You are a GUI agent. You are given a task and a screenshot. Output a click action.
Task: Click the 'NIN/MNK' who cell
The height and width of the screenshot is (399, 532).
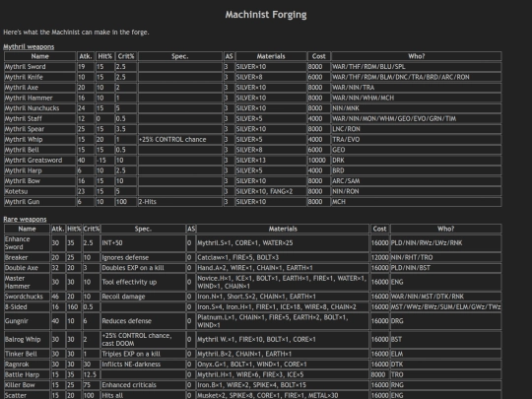pyautogui.click(x=417, y=108)
